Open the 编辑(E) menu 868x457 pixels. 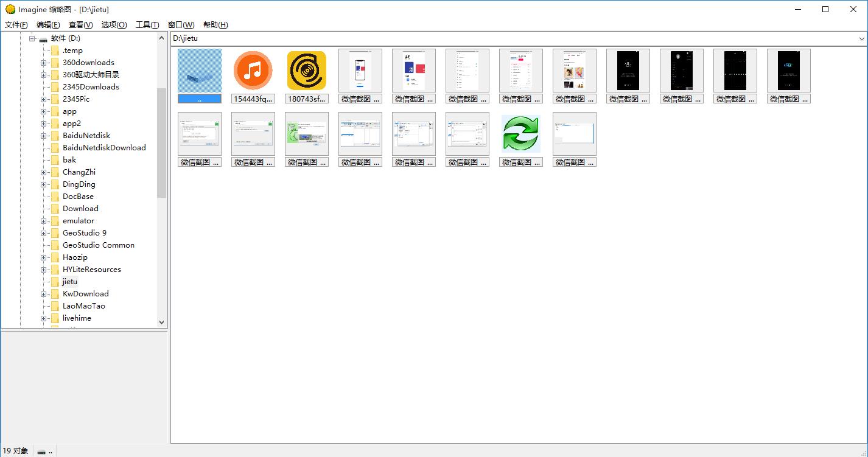(x=48, y=25)
